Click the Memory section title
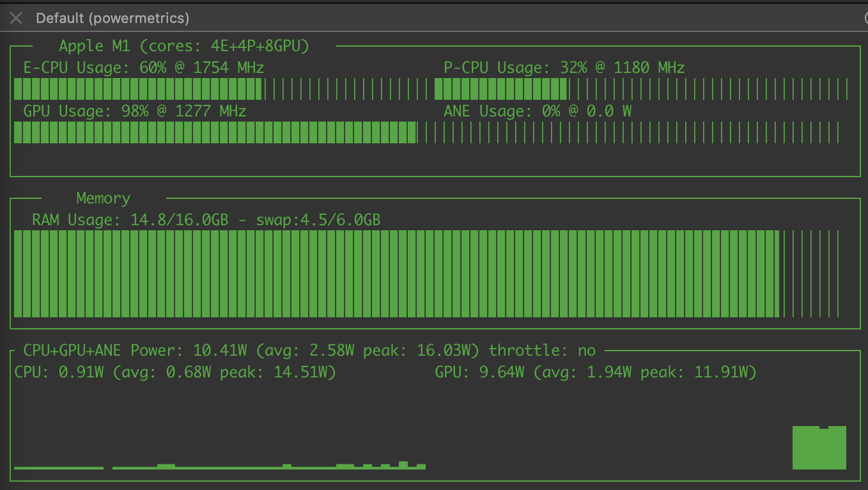The height and width of the screenshot is (490, 868). tap(103, 198)
